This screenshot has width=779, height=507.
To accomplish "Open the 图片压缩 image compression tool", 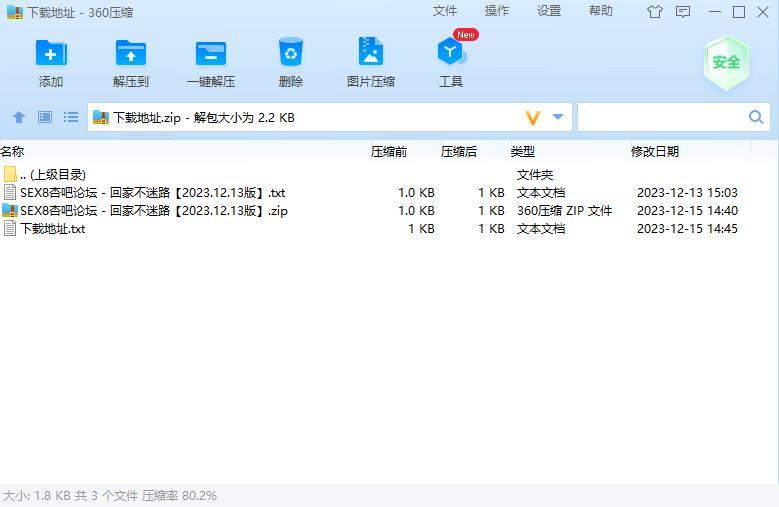I will [371, 51].
